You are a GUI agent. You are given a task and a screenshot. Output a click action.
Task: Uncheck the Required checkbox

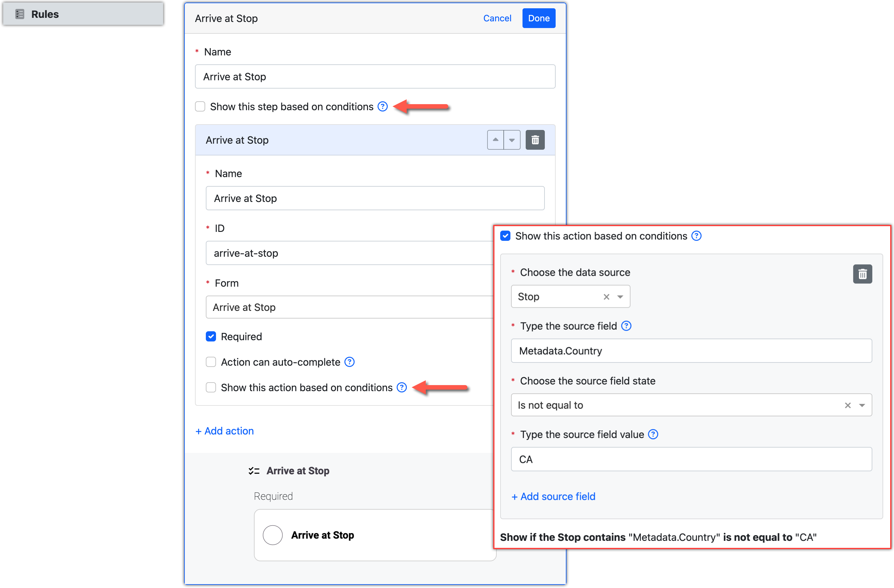click(211, 336)
